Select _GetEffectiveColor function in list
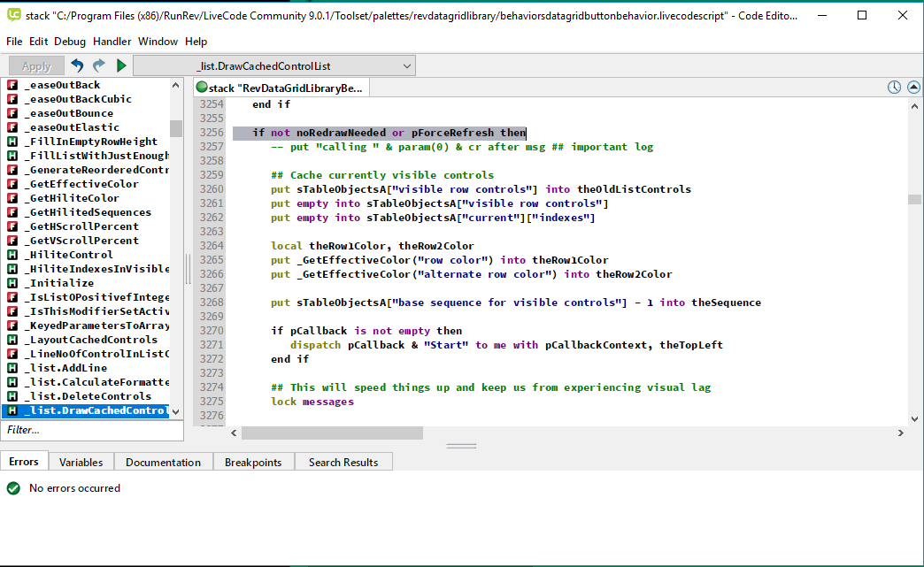Screen dimensions: 924x567 pyautogui.click(x=81, y=184)
